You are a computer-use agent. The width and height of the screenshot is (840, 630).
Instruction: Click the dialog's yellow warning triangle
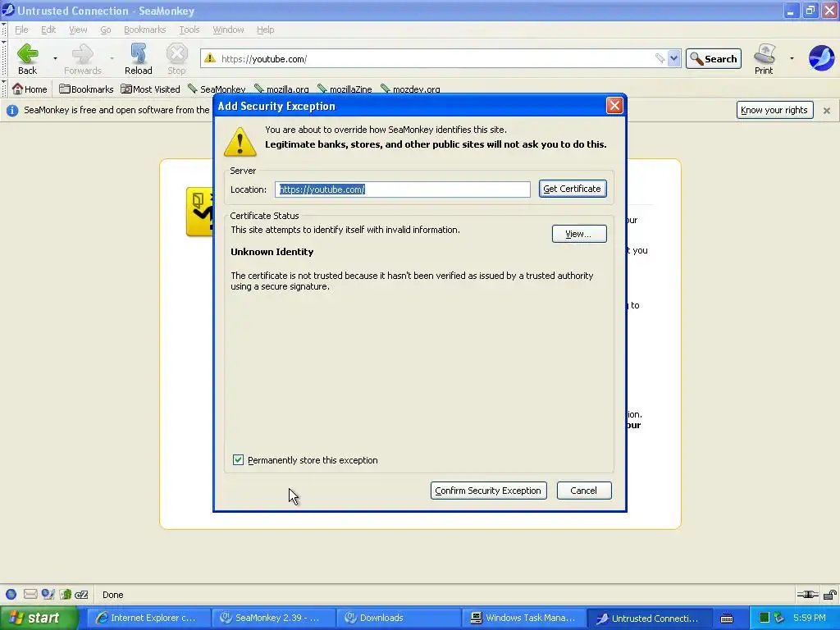[x=240, y=142]
